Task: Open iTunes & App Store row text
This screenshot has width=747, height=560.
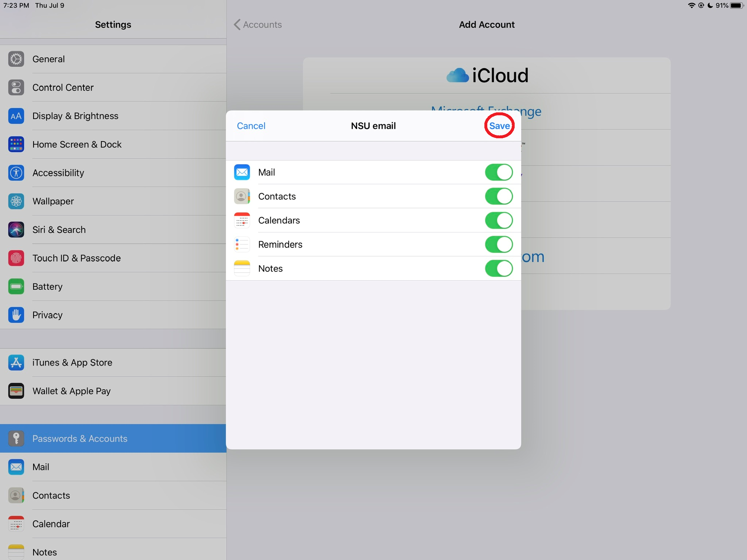Action: (x=72, y=363)
